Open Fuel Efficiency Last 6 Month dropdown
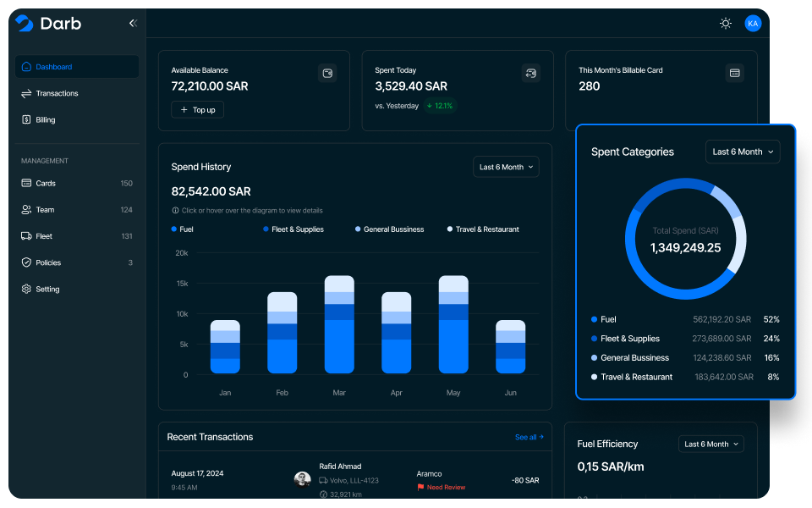The height and width of the screenshot is (508, 812). click(x=710, y=444)
